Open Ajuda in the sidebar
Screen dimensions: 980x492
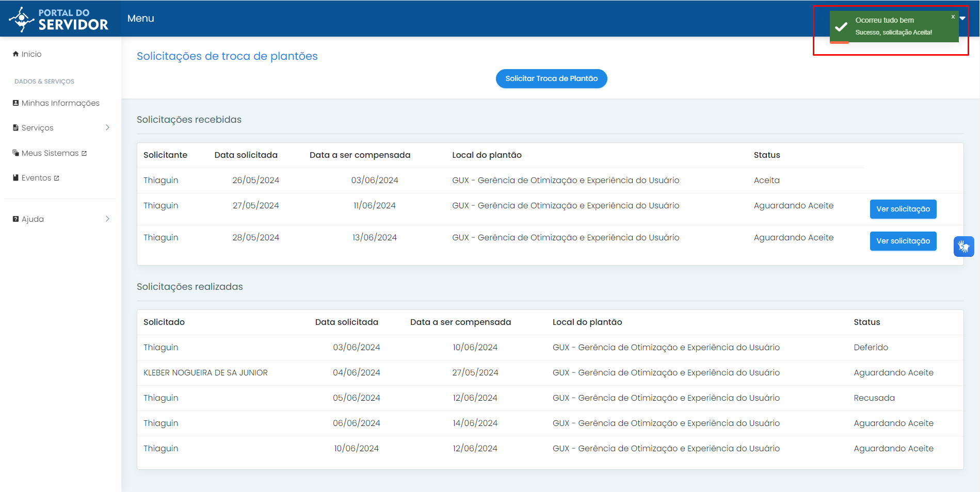(x=33, y=219)
